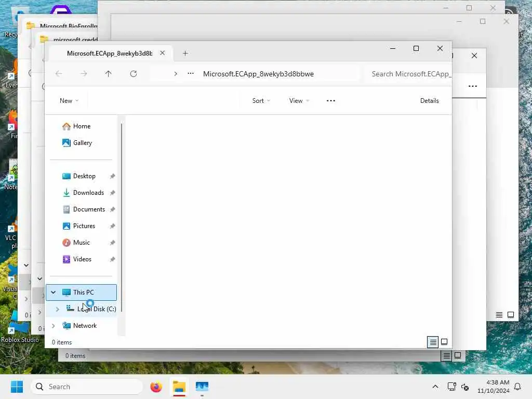Toggle the Details pane
The width and height of the screenshot is (532, 399).
429,101
